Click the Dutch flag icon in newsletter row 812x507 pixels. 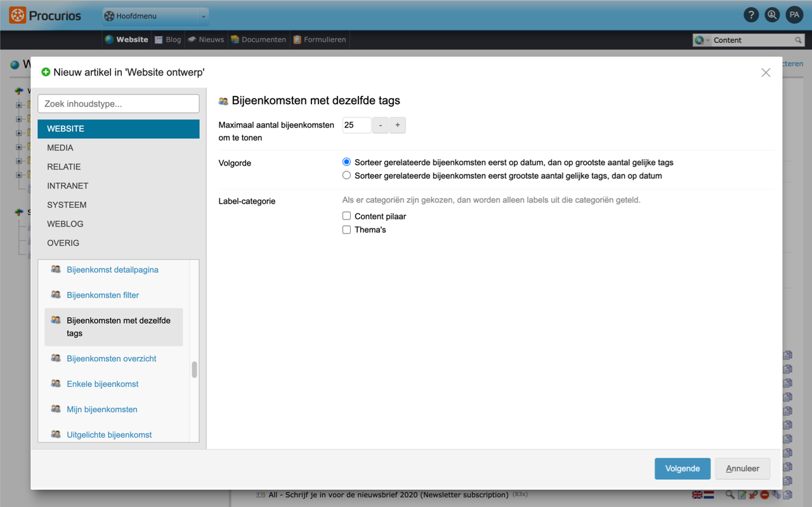709,495
